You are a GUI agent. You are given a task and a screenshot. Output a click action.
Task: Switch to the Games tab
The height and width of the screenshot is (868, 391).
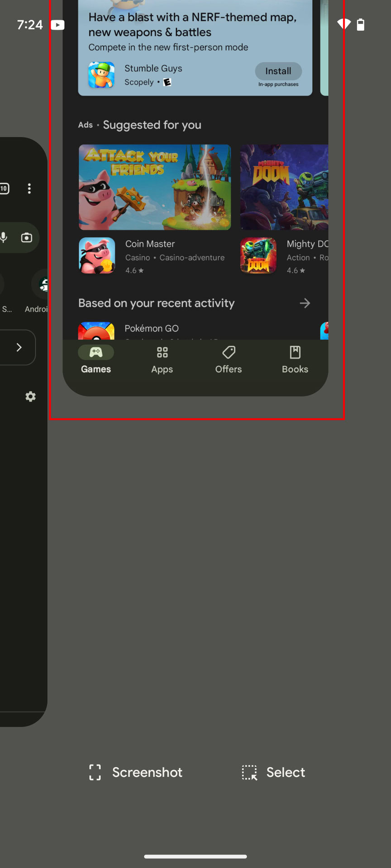tap(96, 360)
